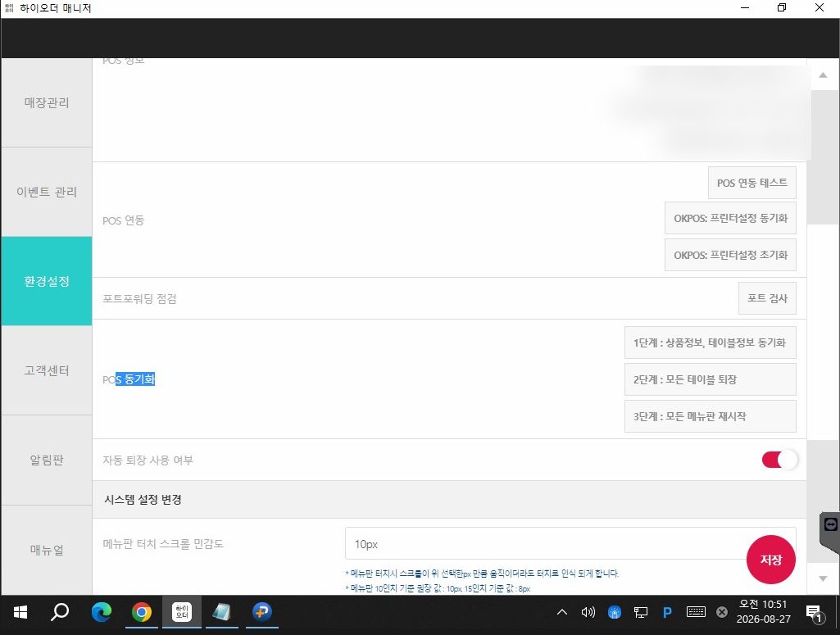Run 2단계 모든 테이블 퇴장
840x635 pixels.
point(711,379)
